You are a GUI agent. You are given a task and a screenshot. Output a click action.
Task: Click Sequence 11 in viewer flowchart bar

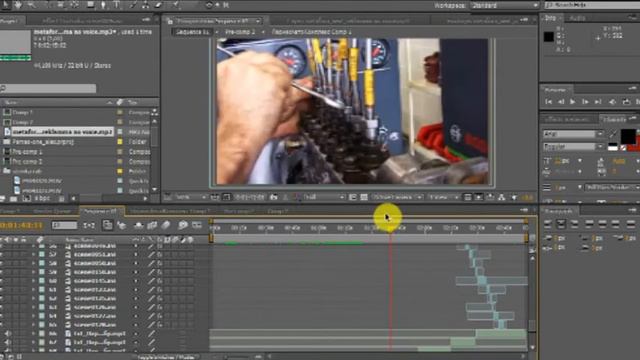(192, 32)
